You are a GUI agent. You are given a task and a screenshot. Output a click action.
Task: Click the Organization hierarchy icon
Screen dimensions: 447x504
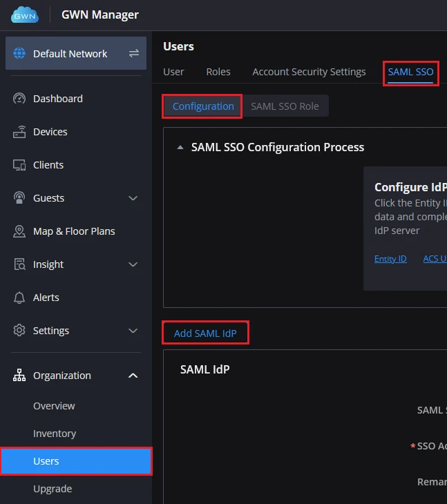19,375
